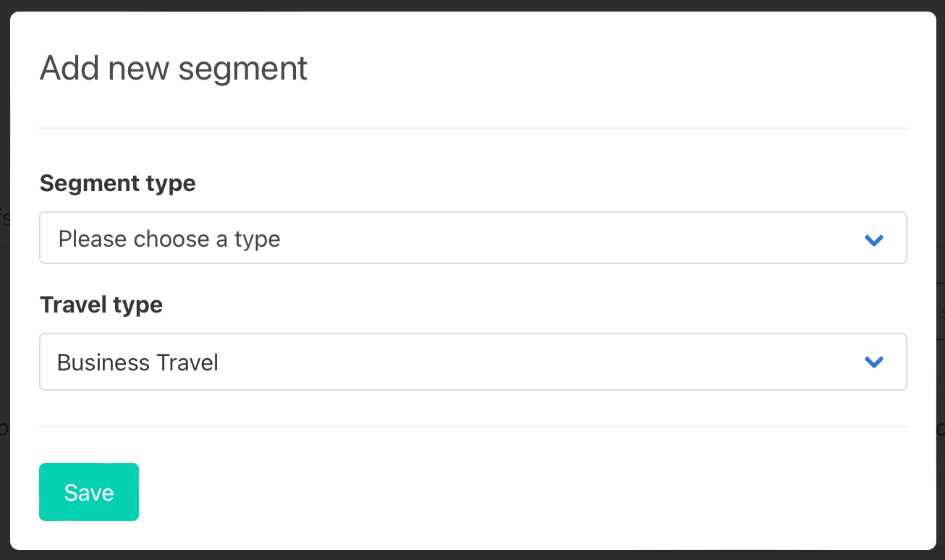The image size is (945, 560).
Task: Click the "Travel type" field label
Action: click(x=101, y=305)
